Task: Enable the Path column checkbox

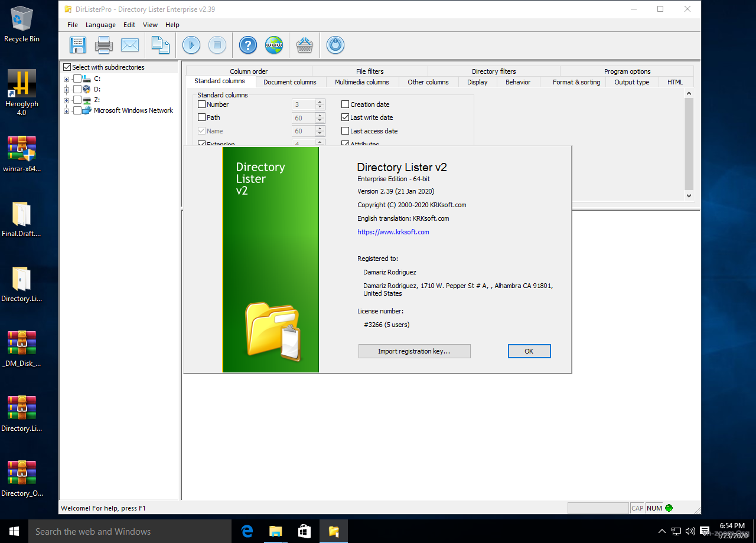Action: click(x=201, y=117)
